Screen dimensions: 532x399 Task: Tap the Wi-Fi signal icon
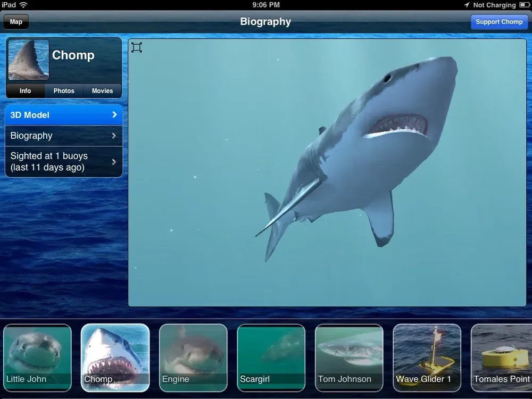tap(23, 5)
